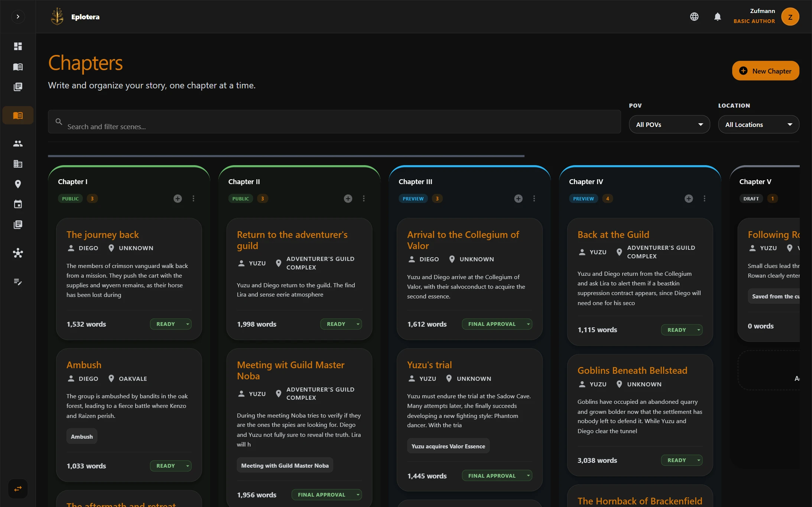Click the 1,532 words count
812x507 pixels.
(x=86, y=324)
